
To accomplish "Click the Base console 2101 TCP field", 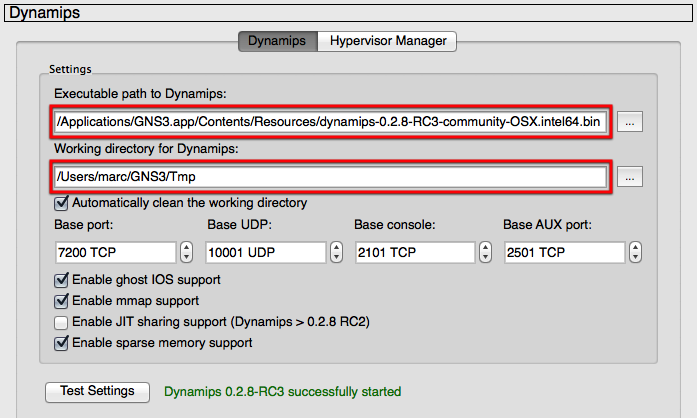I will (415, 252).
